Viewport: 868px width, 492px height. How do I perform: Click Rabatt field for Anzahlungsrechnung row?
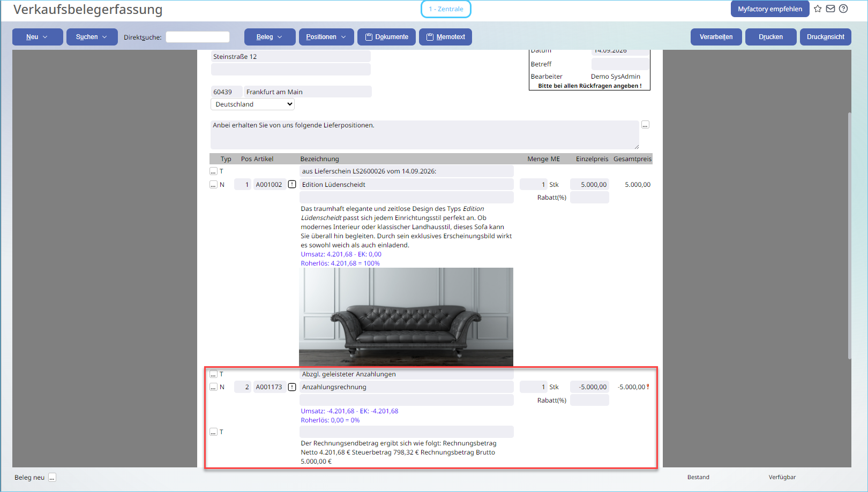pyautogui.click(x=589, y=400)
